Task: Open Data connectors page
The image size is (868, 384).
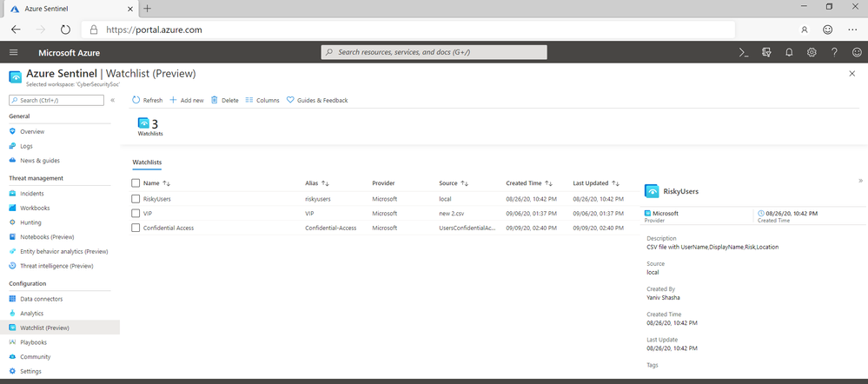Action: coord(41,299)
